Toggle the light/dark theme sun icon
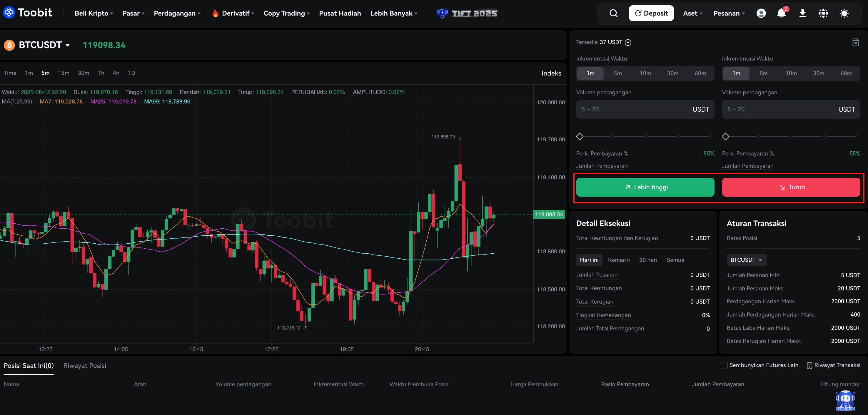Image resolution: width=868 pixels, height=415 pixels. click(844, 13)
